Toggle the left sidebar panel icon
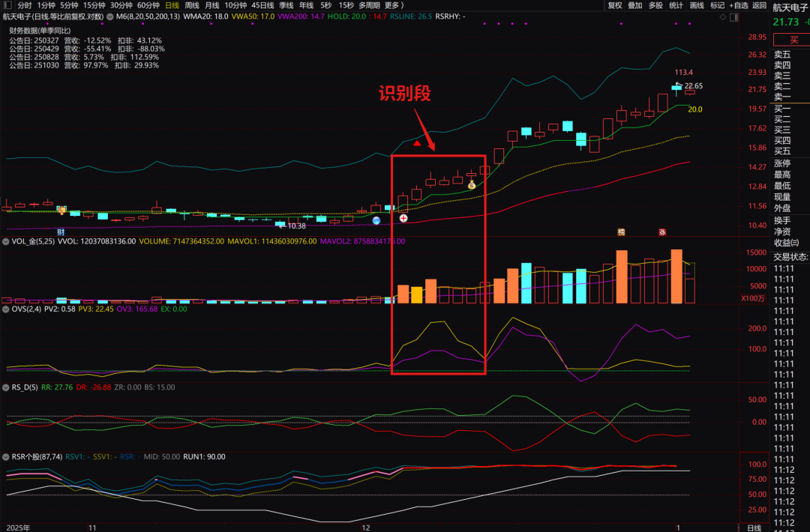The image size is (810, 532). (7, 5)
